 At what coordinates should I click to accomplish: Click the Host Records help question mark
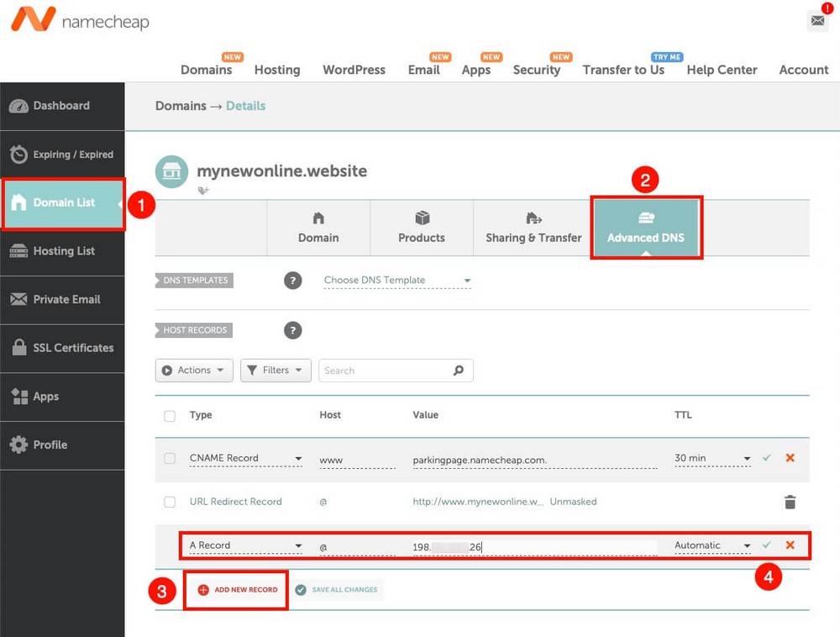coord(292,330)
